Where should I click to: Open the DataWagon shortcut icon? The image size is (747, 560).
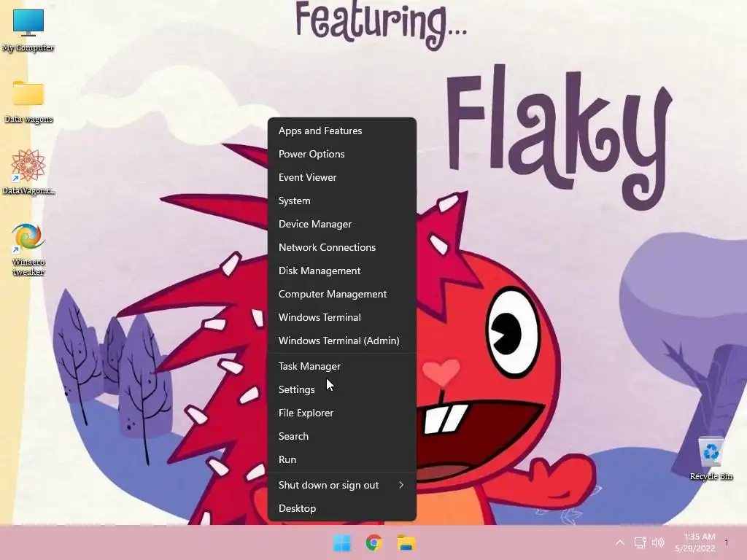(28, 171)
